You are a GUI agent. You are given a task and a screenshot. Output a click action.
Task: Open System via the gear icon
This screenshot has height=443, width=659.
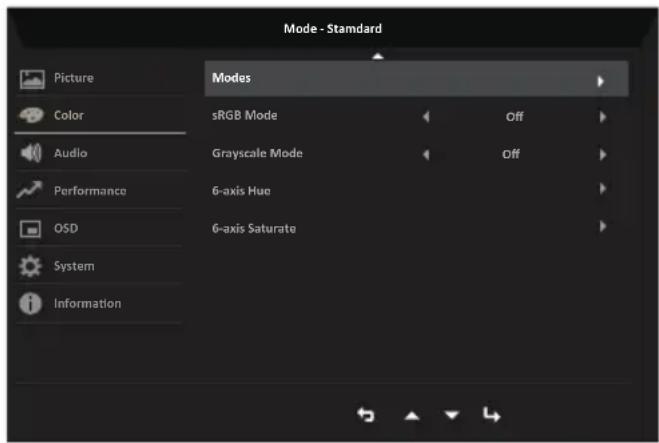30,266
